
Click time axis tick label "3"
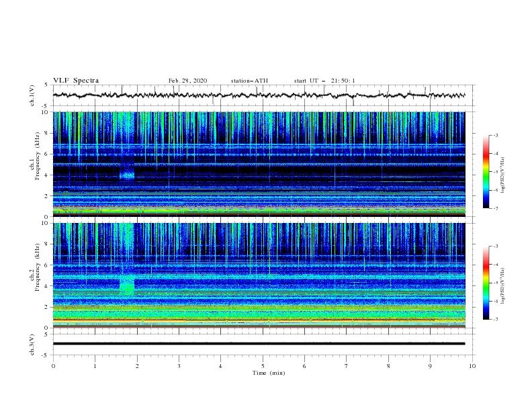coord(179,366)
